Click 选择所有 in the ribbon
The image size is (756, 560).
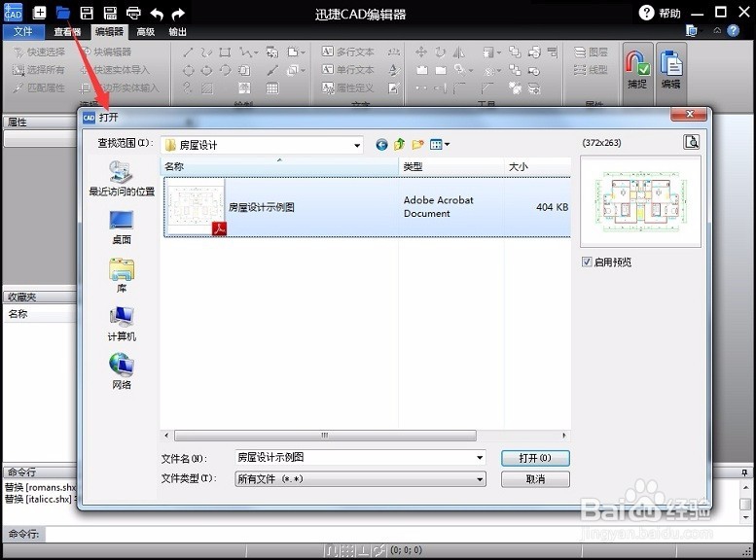coord(39,70)
